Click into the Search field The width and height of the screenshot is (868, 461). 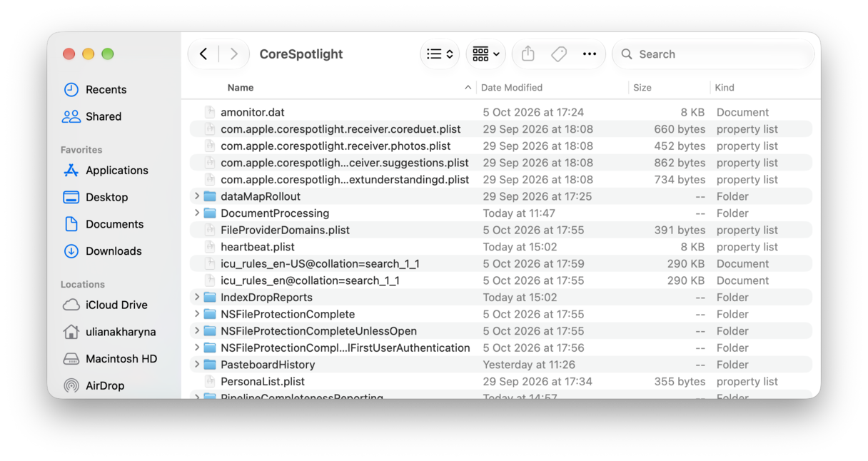(x=714, y=54)
